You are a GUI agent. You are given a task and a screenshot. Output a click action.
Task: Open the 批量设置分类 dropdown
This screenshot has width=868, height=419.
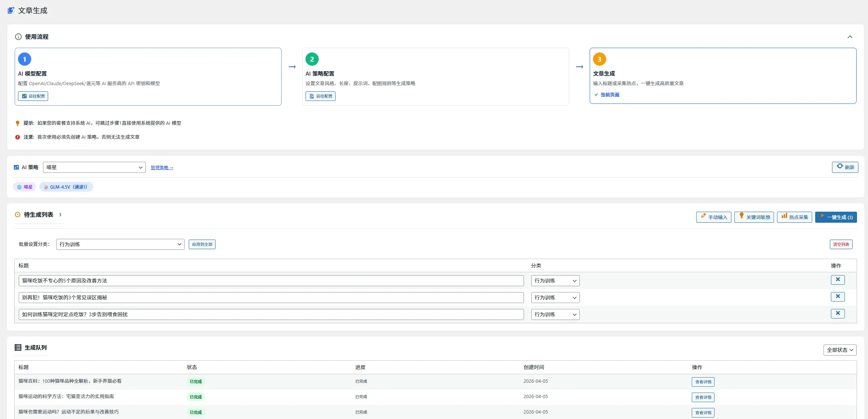[x=120, y=244]
